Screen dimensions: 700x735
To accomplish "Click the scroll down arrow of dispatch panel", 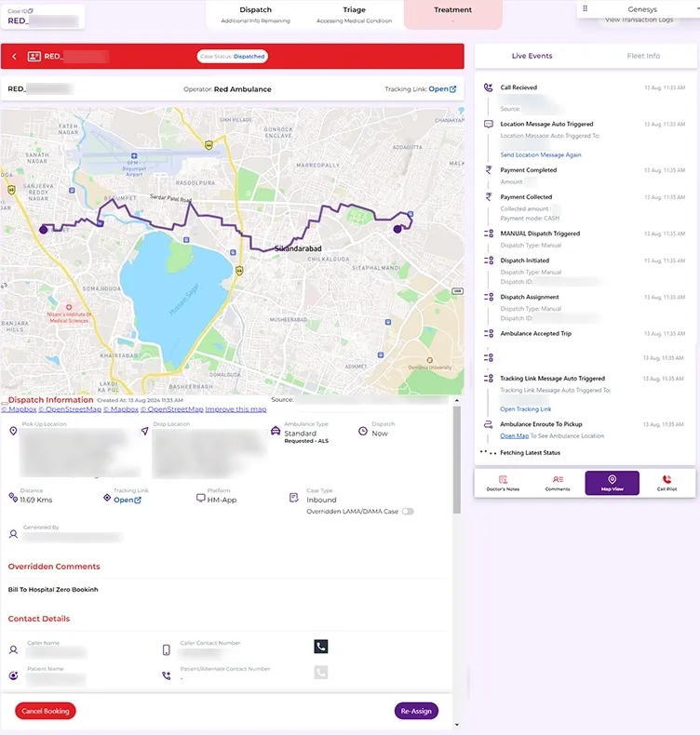I will pyautogui.click(x=457, y=725).
